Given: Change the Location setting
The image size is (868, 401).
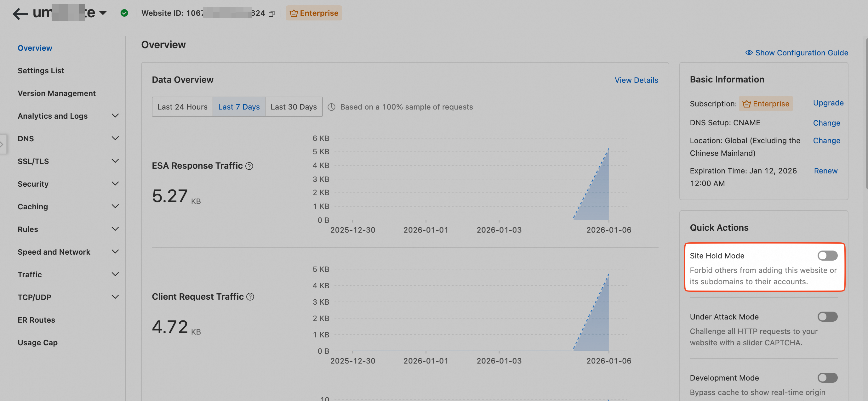Looking at the screenshot, I should pyautogui.click(x=826, y=140).
